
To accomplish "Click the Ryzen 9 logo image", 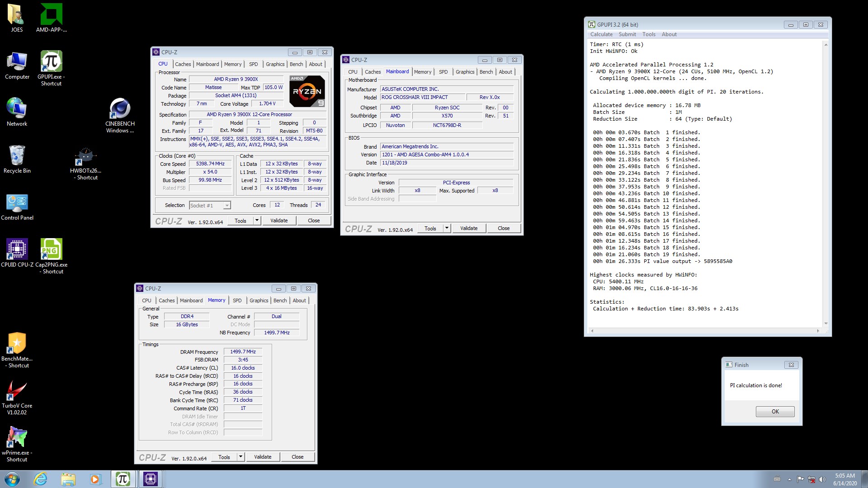I will (x=307, y=91).
